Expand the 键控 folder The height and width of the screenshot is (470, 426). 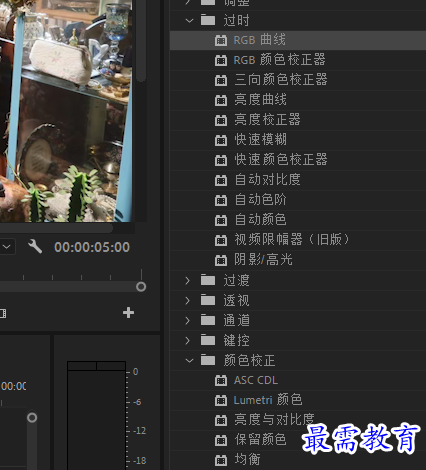[x=188, y=340]
